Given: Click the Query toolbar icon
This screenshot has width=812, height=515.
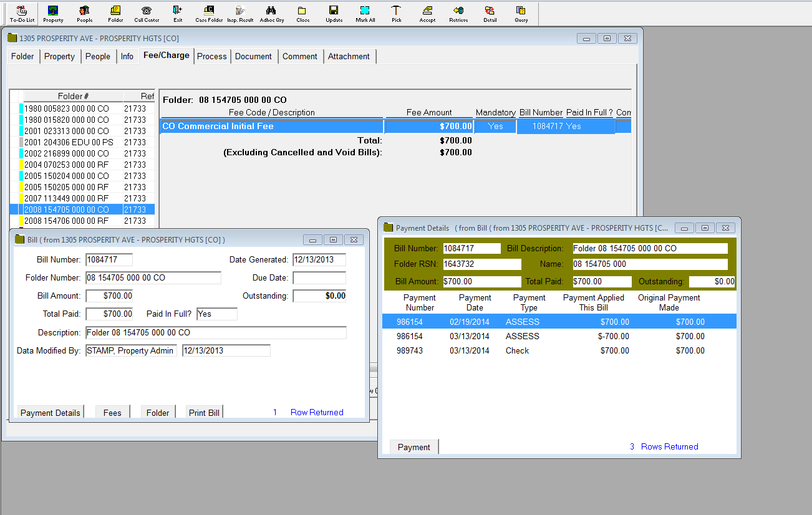Looking at the screenshot, I should (521, 13).
